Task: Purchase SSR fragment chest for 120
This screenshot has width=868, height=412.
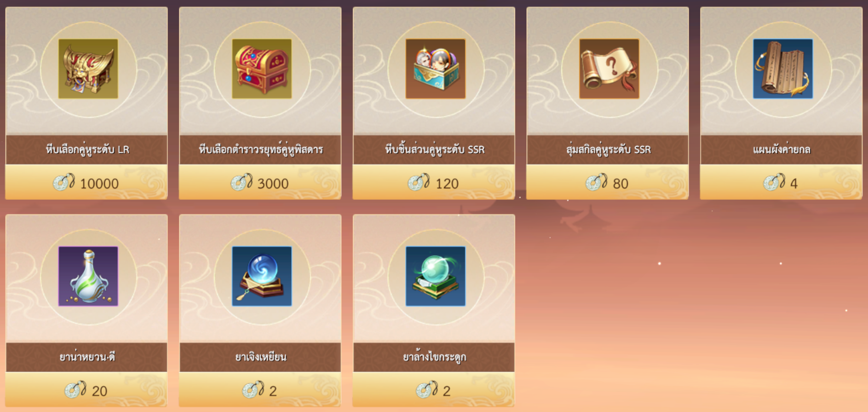Action: 434,182
